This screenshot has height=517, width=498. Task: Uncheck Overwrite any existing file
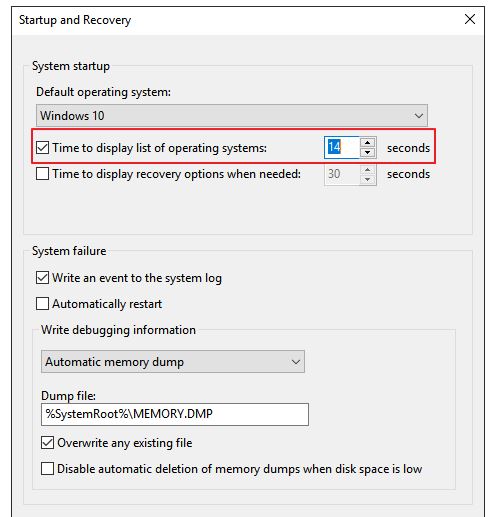point(47,443)
